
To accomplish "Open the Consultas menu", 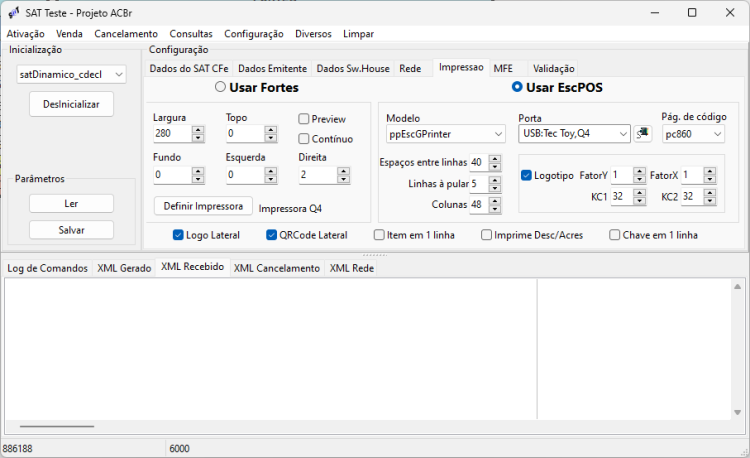I will pyautogui.click(x=191, y=34).
